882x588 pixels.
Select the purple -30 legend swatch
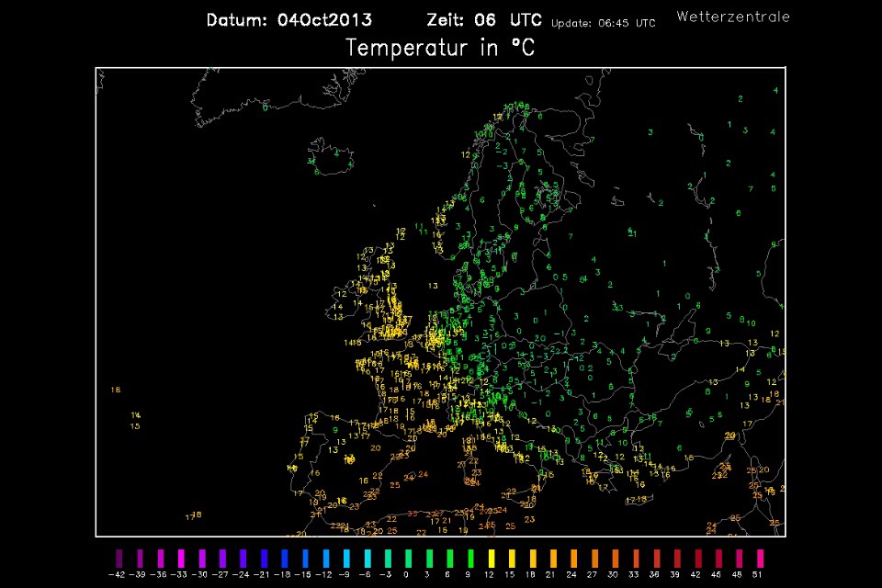[202, 558]
